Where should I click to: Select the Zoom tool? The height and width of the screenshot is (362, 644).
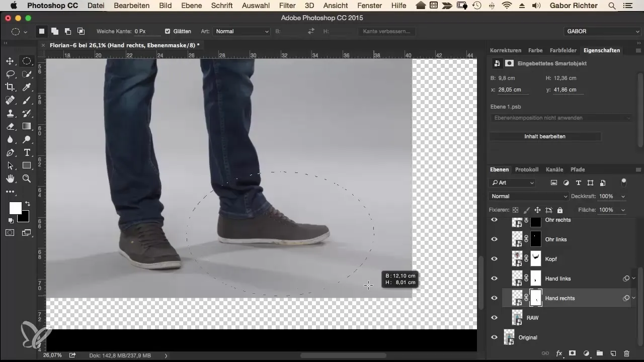click(27, 178)
